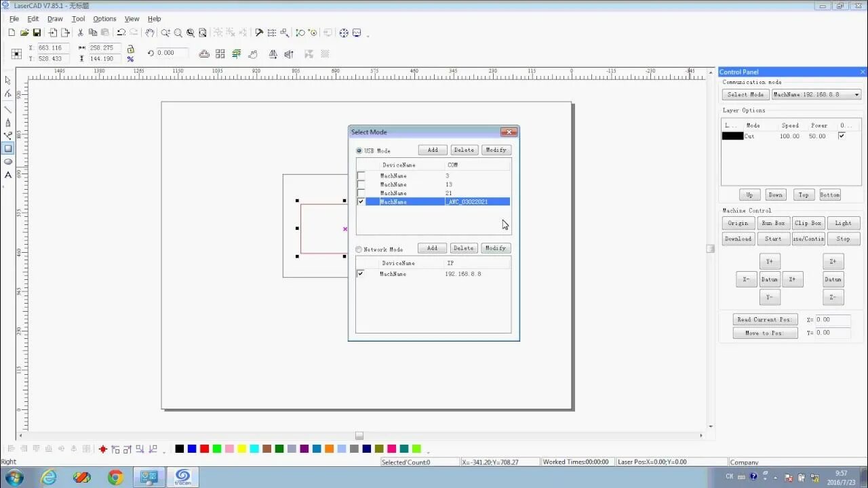The height and width of the screenshot is (488, 868).
Task: Select the Rectangle tool in the left toolbar
Action: tap(8, 148)
